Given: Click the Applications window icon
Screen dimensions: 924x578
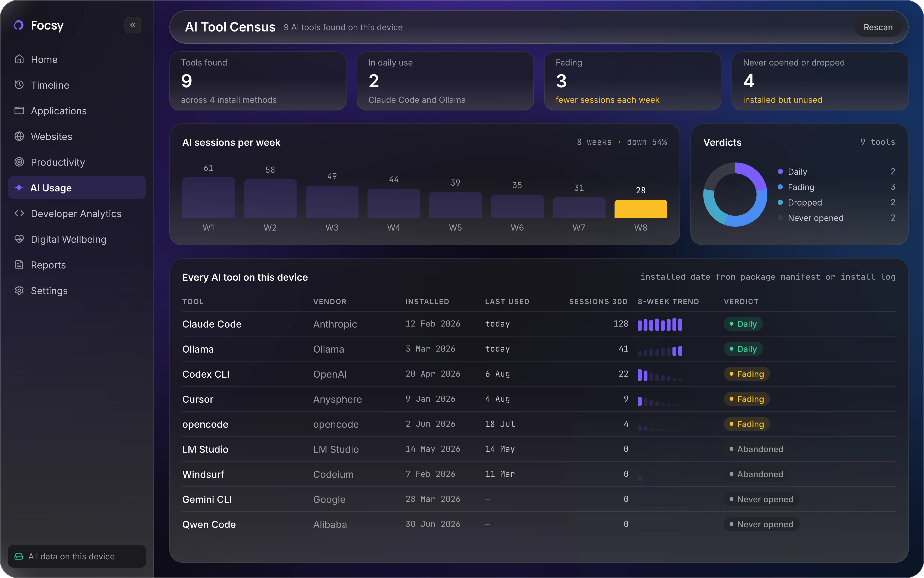Looking at the screenshot, I should 19,110.
